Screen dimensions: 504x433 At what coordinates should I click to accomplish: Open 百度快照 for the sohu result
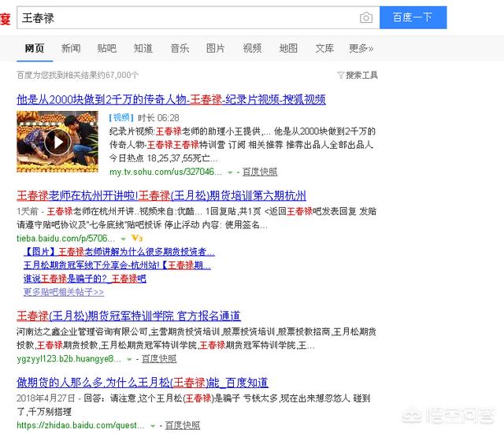[x=260, y=172]
